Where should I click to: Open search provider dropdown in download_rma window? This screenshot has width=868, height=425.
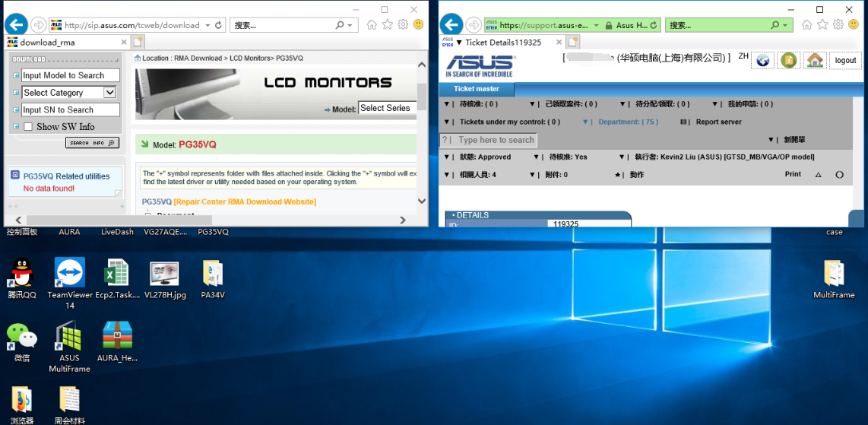350,25
